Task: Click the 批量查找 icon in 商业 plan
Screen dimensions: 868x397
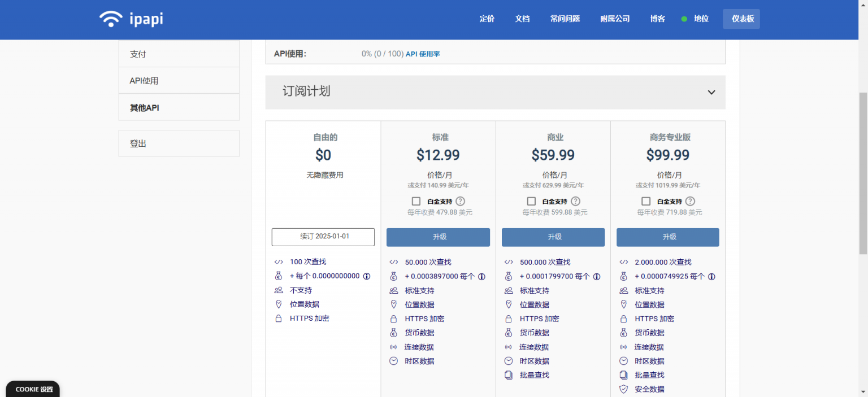Action: 508,374
